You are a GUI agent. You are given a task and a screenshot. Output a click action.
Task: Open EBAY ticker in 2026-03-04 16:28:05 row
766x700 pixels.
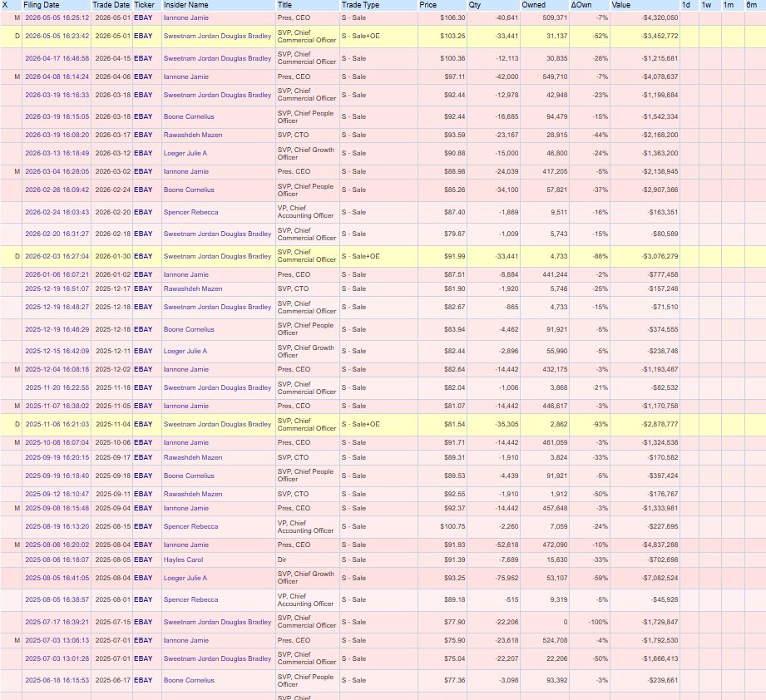(143, 171)
